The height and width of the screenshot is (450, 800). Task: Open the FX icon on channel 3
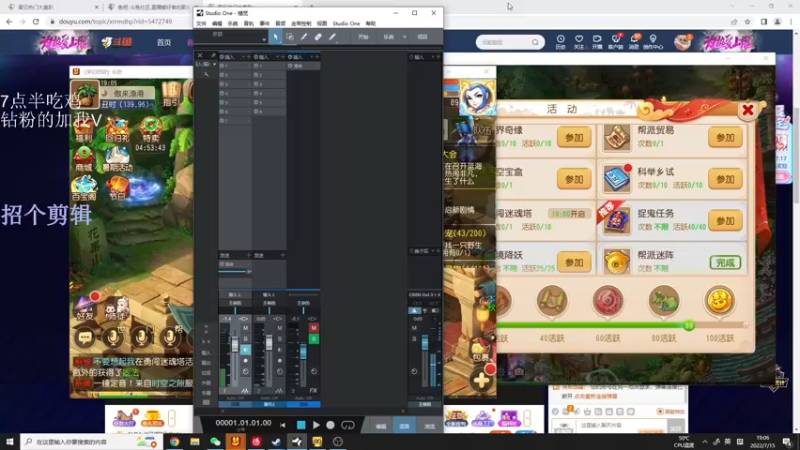313,391
